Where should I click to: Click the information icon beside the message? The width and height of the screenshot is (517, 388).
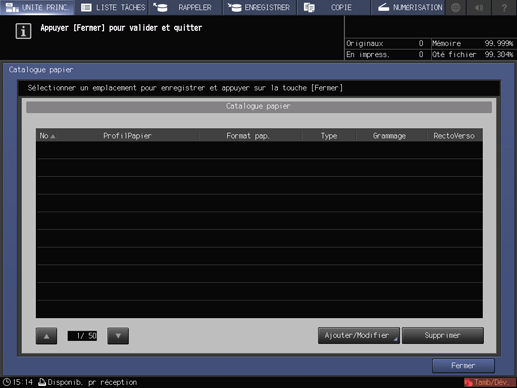23,31
